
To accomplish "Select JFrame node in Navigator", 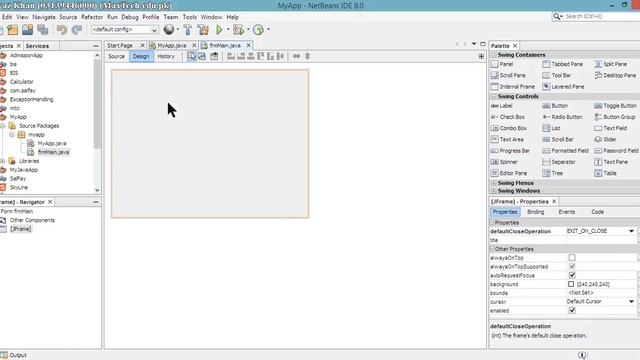I will click(x=21, y=229).
